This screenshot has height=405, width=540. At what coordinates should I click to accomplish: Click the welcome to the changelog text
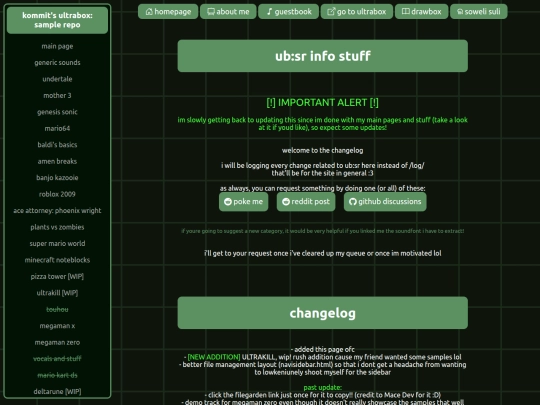click(323, 150)
